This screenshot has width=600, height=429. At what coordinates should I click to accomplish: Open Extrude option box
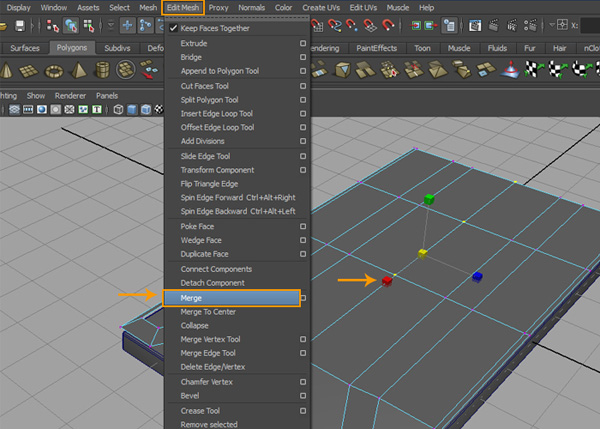pyautogui.click(x=303, y=43)
